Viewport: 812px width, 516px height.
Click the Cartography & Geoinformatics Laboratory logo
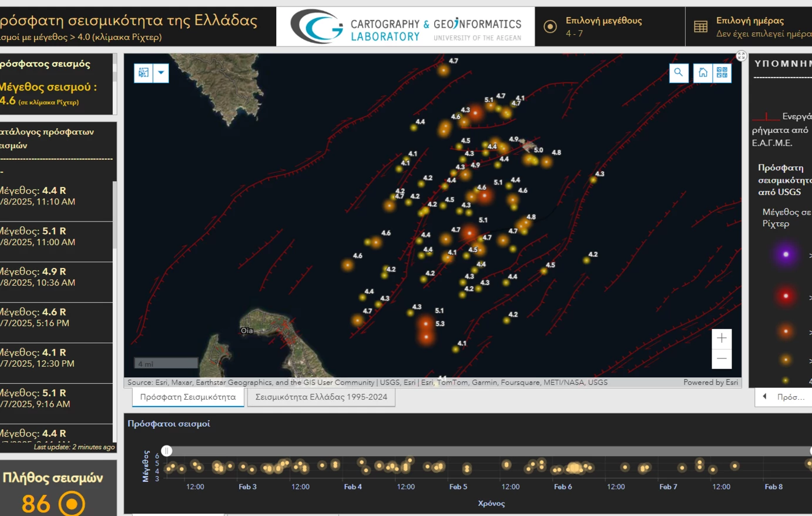(405, 26)
